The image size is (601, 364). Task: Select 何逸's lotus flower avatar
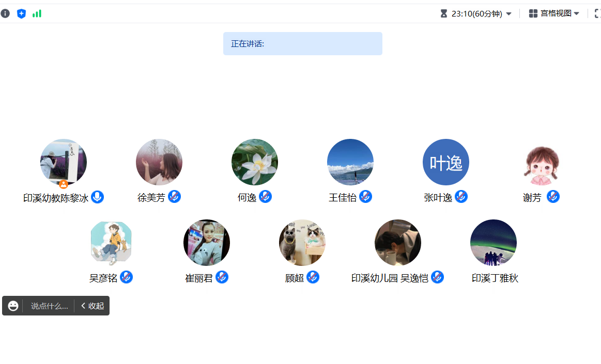tap(254, 162)
